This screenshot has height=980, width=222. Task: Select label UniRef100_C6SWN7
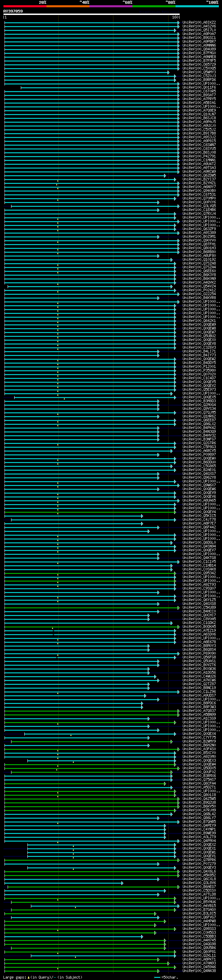click(199, 145)
